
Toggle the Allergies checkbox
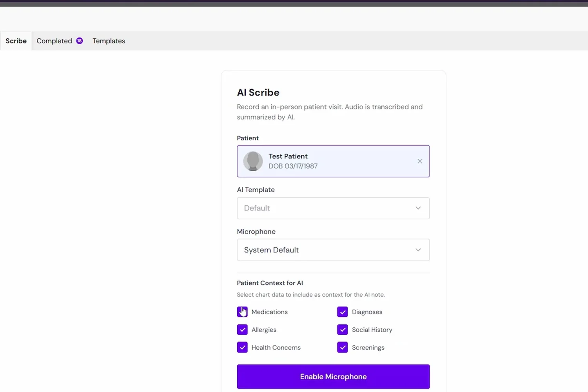(242, 330)
